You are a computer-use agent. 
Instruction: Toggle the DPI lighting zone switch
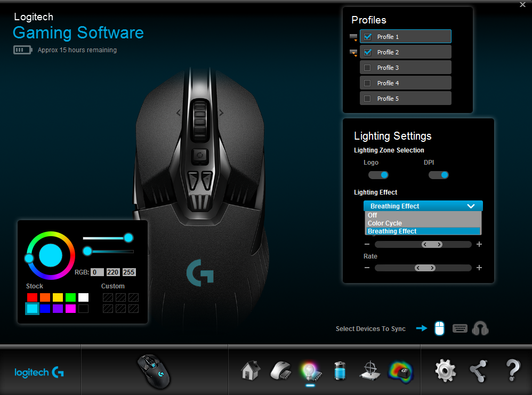pos(438,175)
